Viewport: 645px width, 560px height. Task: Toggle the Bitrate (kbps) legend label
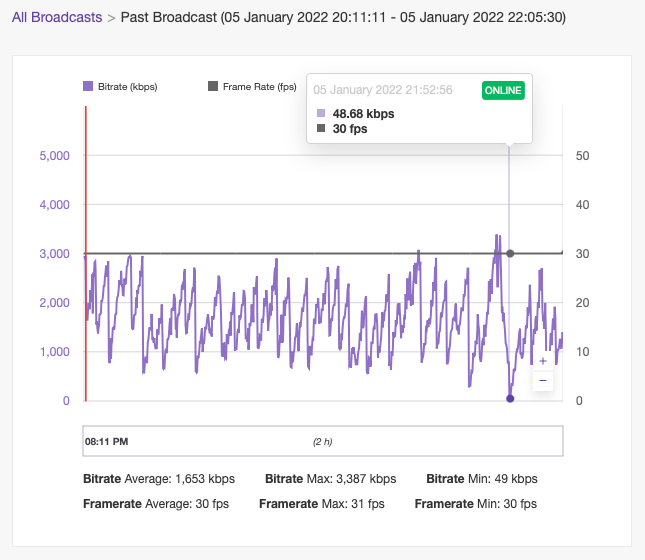tap(126, 87)
